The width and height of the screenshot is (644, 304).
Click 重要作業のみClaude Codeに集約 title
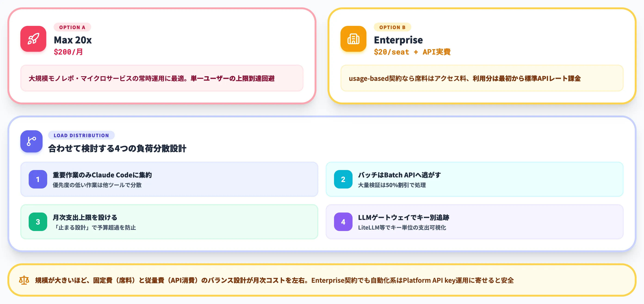(x=102, y=175)
